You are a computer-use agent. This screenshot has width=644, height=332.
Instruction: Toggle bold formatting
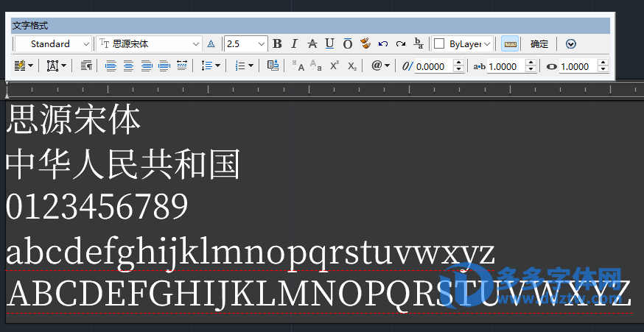pyautogui.click(x=277, y=44)
